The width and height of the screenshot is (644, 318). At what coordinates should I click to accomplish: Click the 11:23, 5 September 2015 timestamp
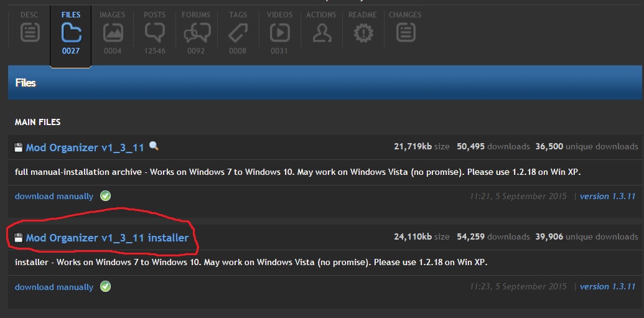point(518,286)
